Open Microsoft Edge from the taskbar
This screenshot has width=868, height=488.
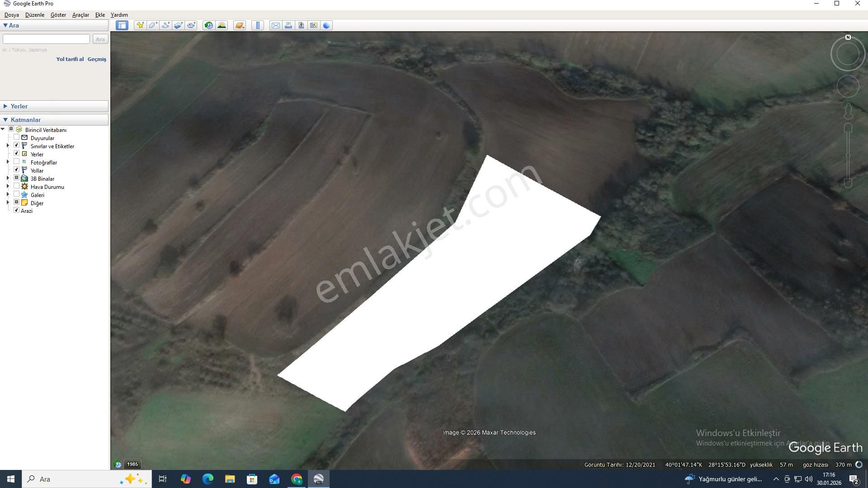(x=208, y=479)
